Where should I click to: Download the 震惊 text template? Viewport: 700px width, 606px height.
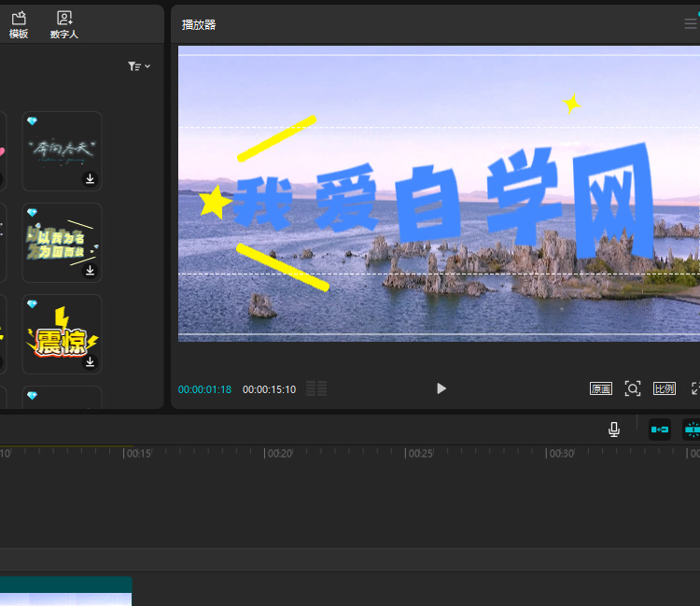point(90,361)
